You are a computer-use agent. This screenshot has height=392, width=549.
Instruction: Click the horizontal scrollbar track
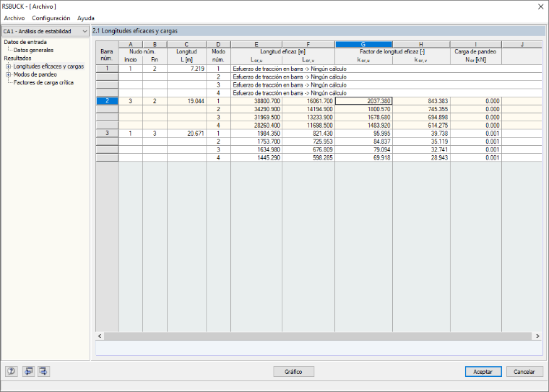click(x=319, y=336)
